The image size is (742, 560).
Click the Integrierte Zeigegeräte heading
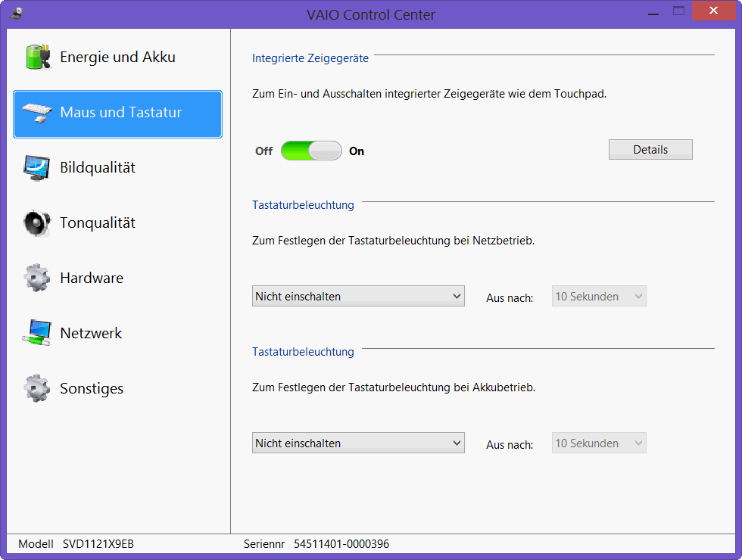point(310,58)
